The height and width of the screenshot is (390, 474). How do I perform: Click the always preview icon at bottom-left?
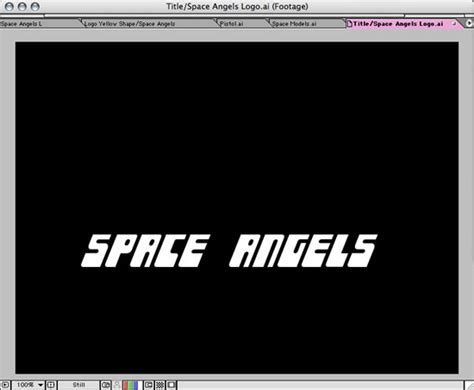coord(5,385)
